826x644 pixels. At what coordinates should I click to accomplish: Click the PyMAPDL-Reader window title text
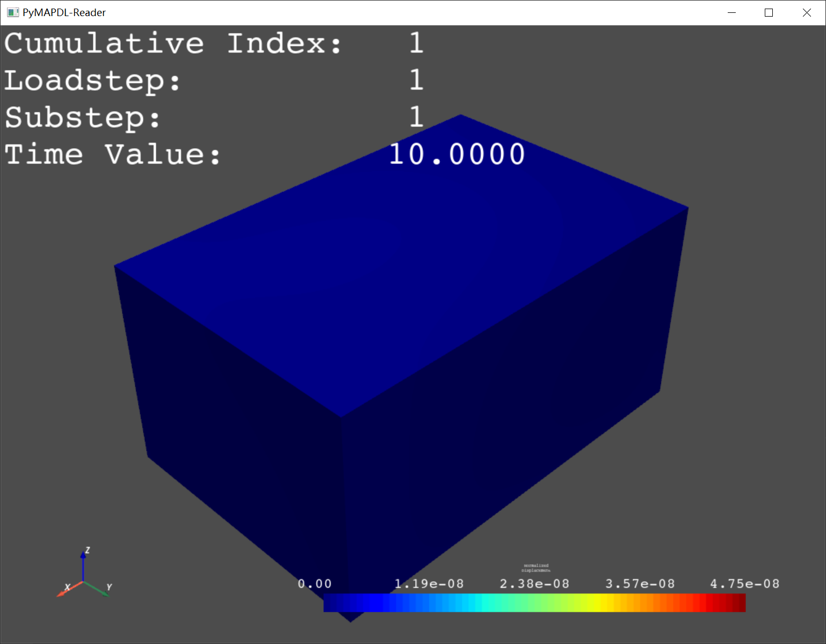pos(64,12)
